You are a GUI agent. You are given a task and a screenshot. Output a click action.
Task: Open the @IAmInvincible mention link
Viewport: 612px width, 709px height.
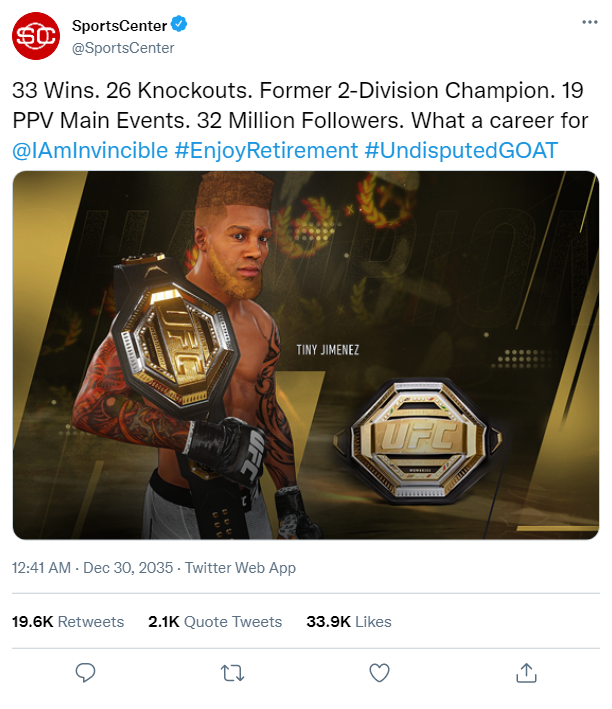[90, 150]
